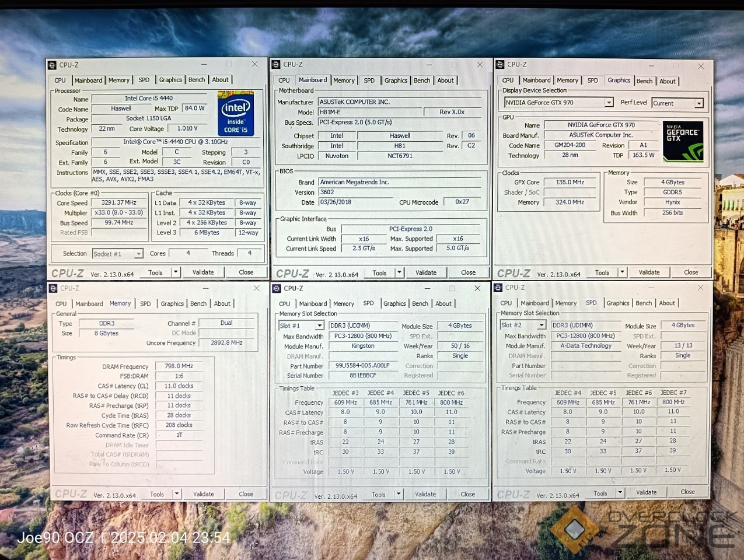The image size is (744, 560).
Task: Click the CPU-Z title bar icon in the Slot #2 SPD window
Action: click(x=499, y=288)
